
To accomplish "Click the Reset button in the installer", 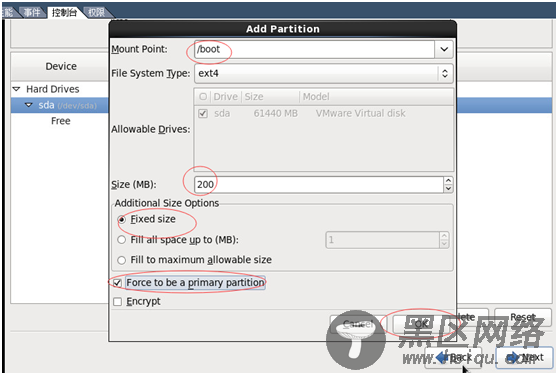I will point(523,317).
